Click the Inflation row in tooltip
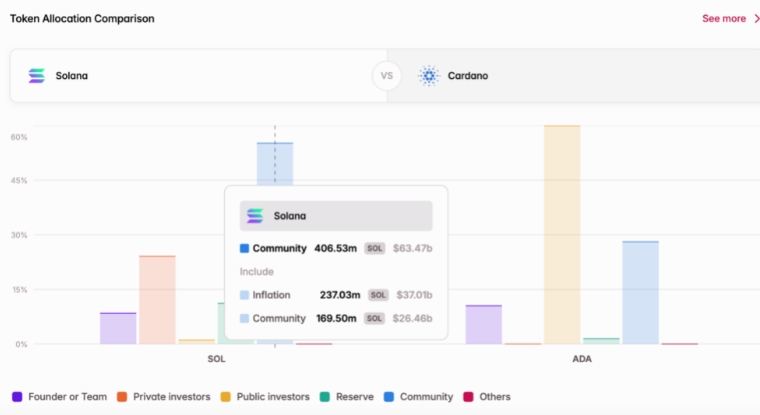The width and height of the screenshot is (760, 415). click(x=336, y=295)
